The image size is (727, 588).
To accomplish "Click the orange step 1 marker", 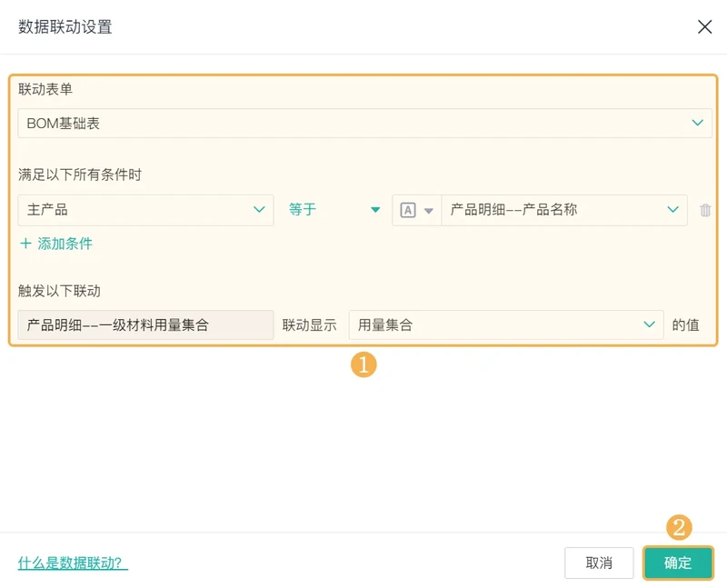I will (363, 364).
